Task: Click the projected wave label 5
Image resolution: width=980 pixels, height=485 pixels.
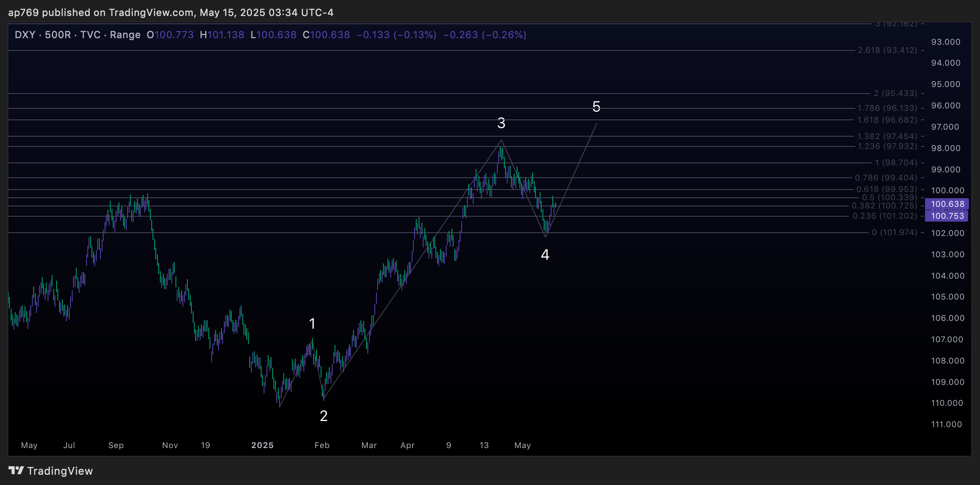Action: pos(596,107)
